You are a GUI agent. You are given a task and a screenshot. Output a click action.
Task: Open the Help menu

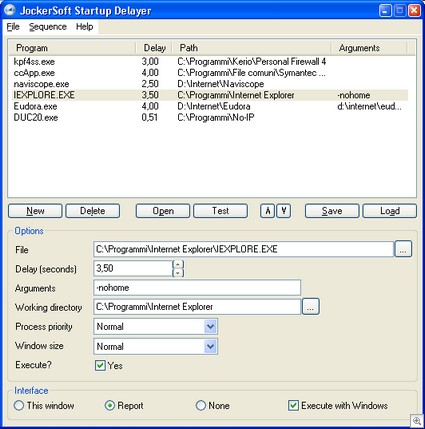84,27
